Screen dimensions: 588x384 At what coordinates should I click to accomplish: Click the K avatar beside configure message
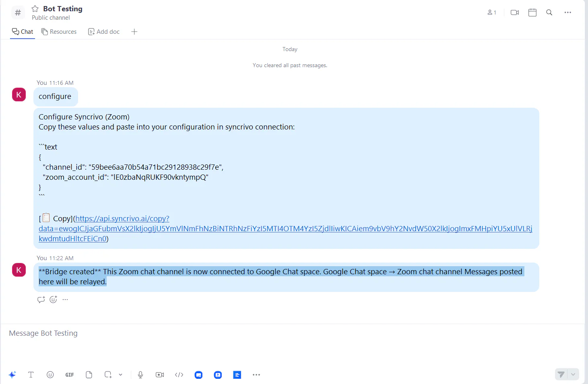(19, 95)
